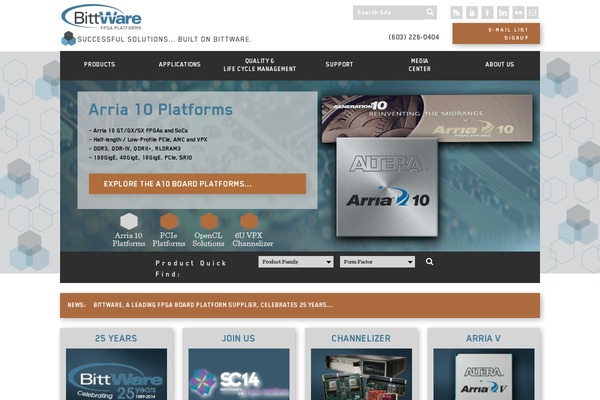The width and height of the screenshot is (600, 400).
Task: Open the Altera Arria V thumbnail
Action: 484,374
